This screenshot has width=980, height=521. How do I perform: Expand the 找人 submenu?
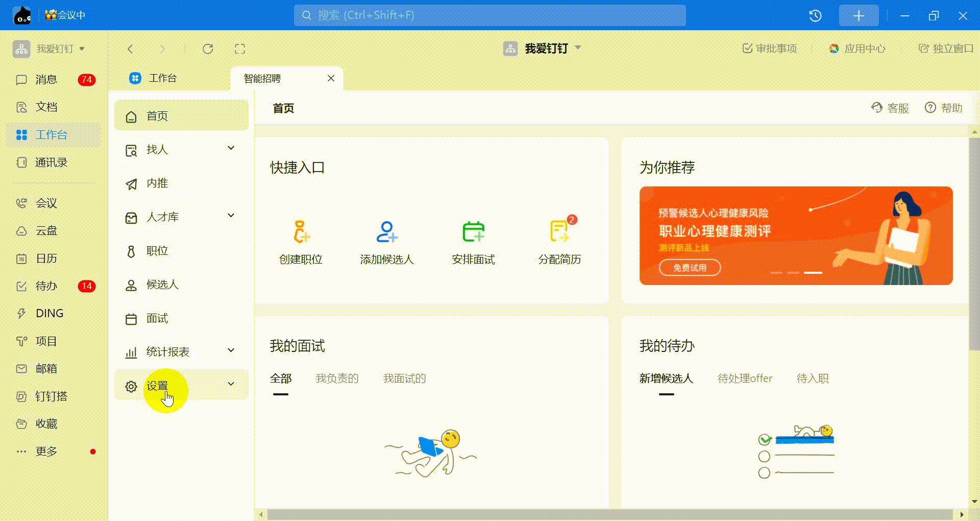pos(231,149)
